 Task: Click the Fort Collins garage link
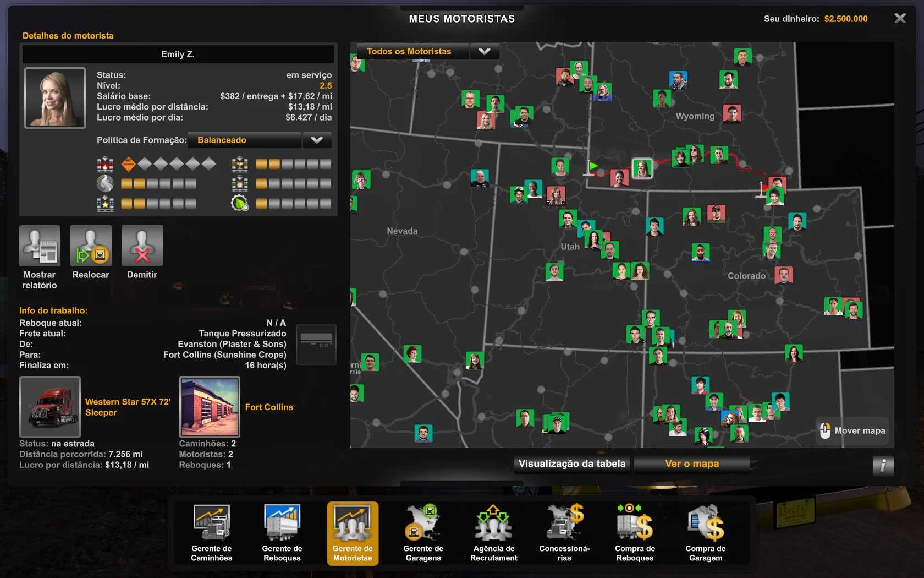point(269,407)
